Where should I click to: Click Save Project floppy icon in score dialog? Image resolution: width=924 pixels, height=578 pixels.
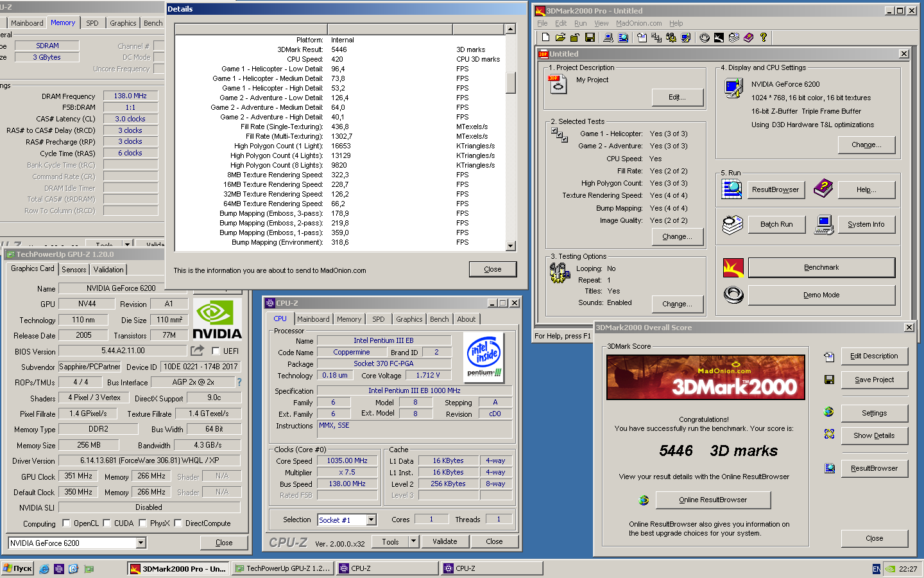tap(829, 380)
